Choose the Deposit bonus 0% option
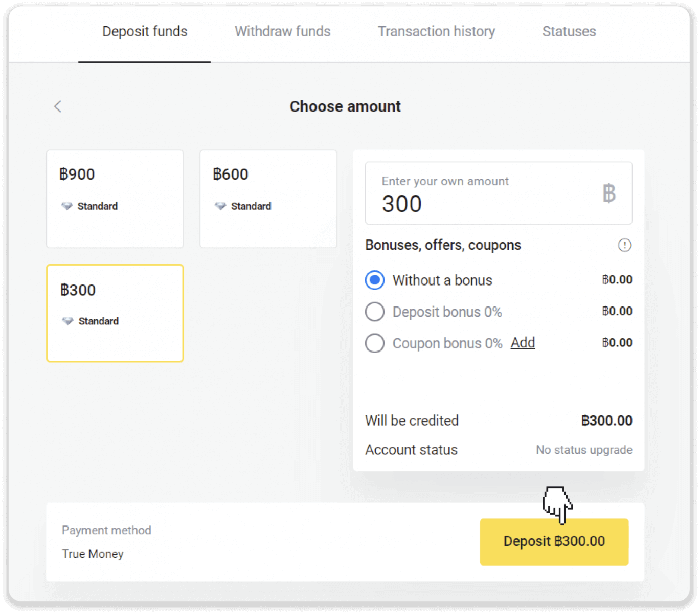 click(x=374, y=312)
